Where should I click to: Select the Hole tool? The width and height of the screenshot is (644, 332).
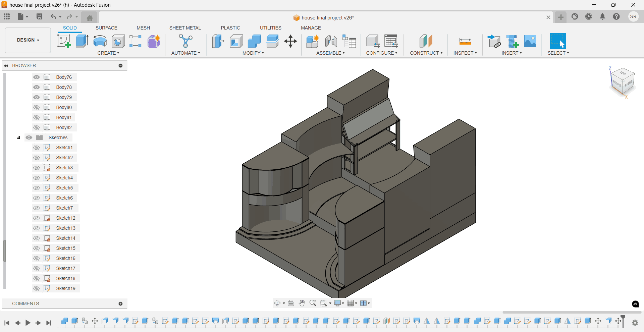(118, 41)
